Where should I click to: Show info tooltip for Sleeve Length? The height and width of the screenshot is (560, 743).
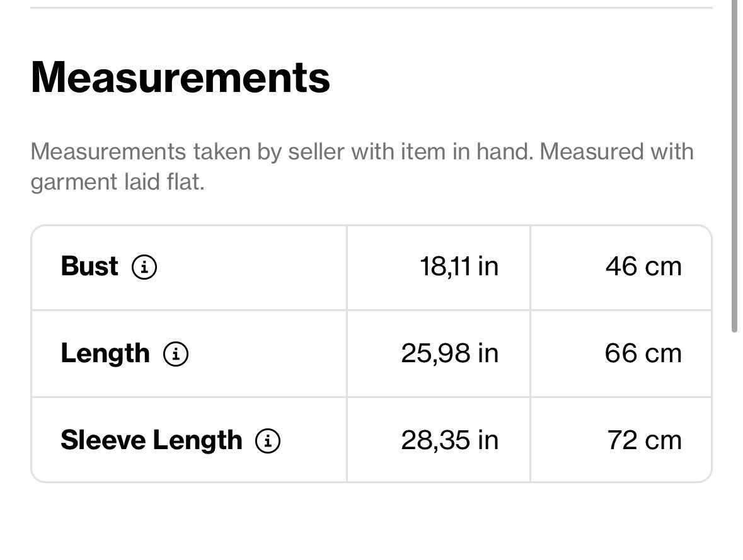[268, 440]
